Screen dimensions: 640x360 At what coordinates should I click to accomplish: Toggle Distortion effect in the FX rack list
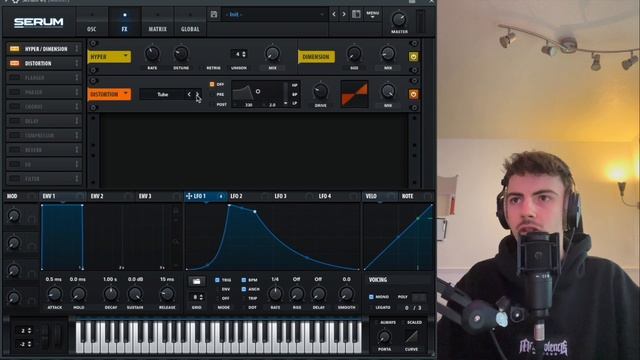15,63
